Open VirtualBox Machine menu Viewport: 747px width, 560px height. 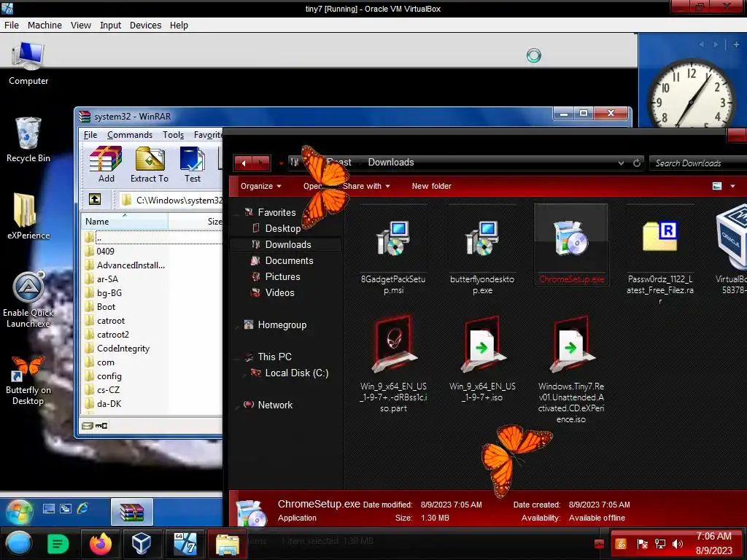tap(44, 26)
